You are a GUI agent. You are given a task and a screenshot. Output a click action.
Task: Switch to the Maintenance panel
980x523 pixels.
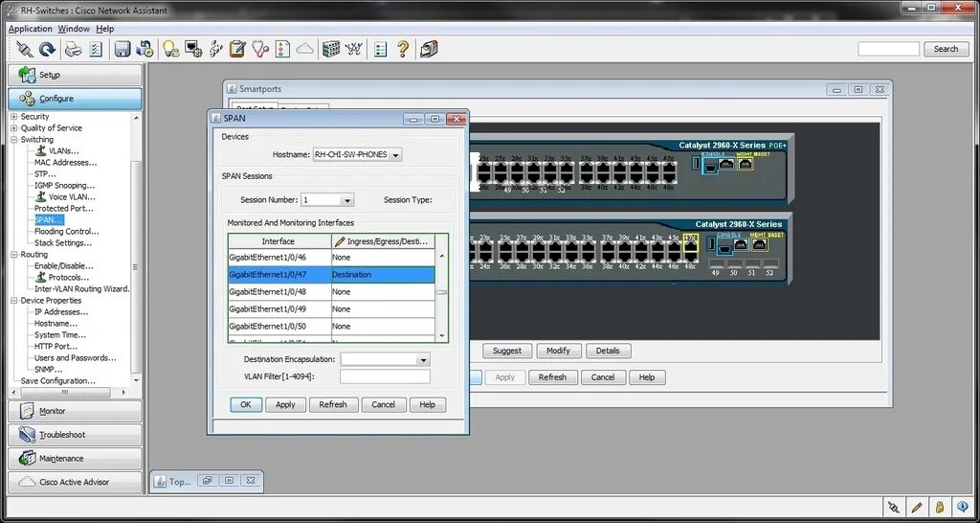[75, 459]
